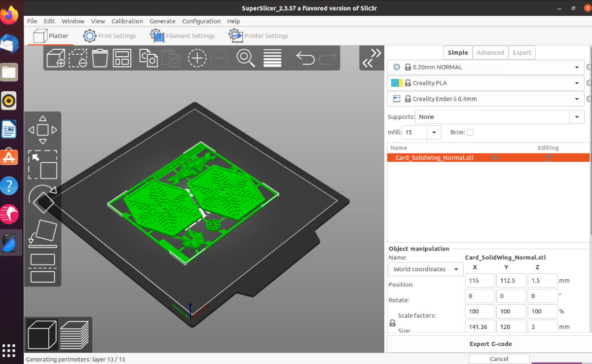Switch to the Expert settings tab
Image resolution: width=592 pixels, height=364 pixels.
tap(522, 52)
